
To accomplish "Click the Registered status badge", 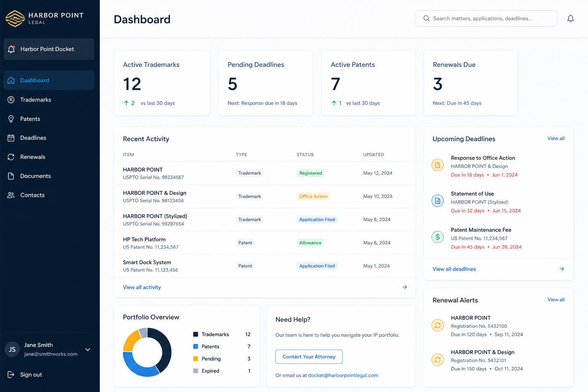I will [x=310, y=173].
